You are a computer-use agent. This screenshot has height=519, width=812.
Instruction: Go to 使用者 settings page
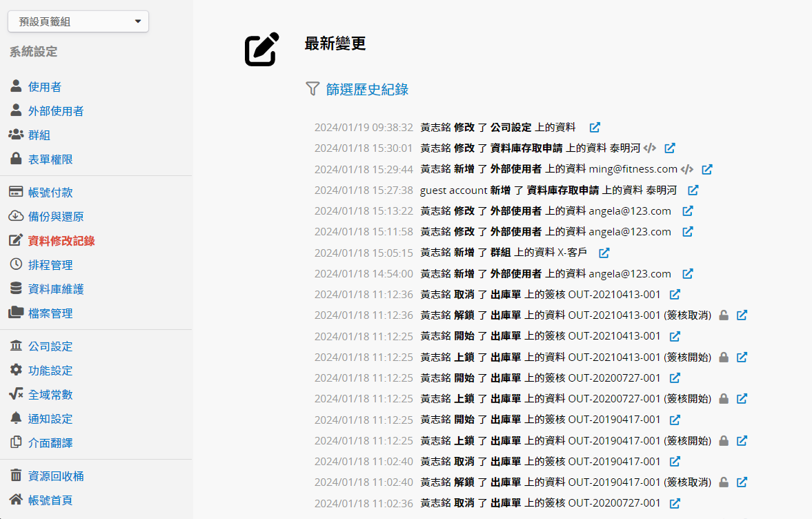click(x=44, y=87)
